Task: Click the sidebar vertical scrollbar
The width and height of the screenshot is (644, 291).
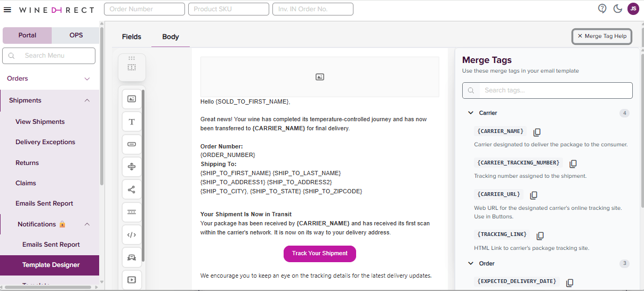Action: click(x=102, y=107)
